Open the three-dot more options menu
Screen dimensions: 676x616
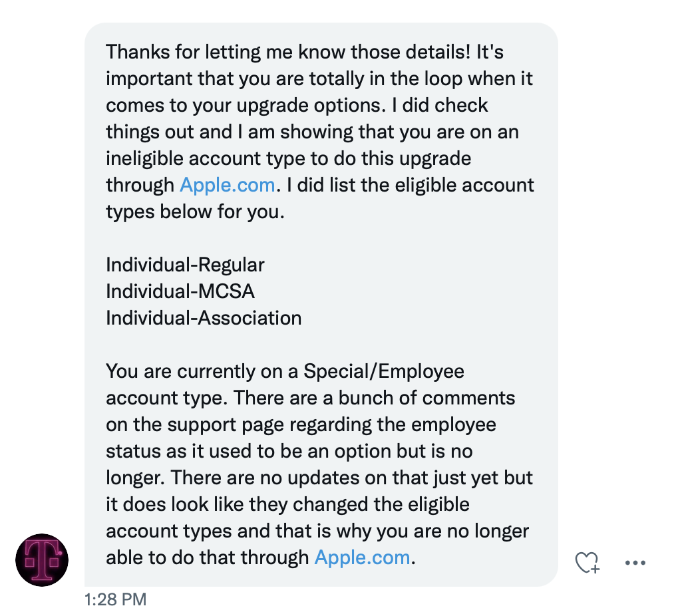pyautogui.click(x=635, y=563)
